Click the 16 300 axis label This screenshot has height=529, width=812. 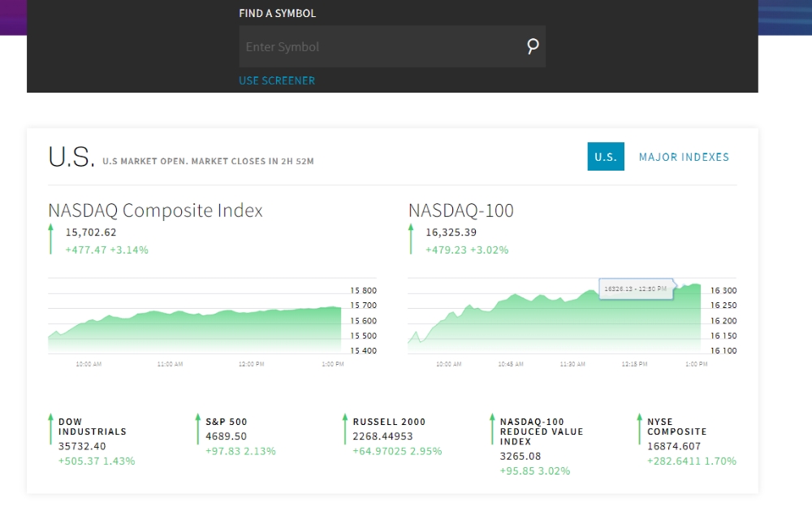[x=723, y=291]
